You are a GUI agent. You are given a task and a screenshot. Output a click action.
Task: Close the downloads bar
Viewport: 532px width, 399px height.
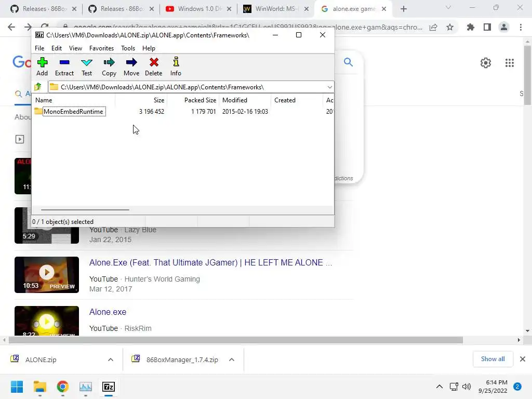[x=523, y=359]
